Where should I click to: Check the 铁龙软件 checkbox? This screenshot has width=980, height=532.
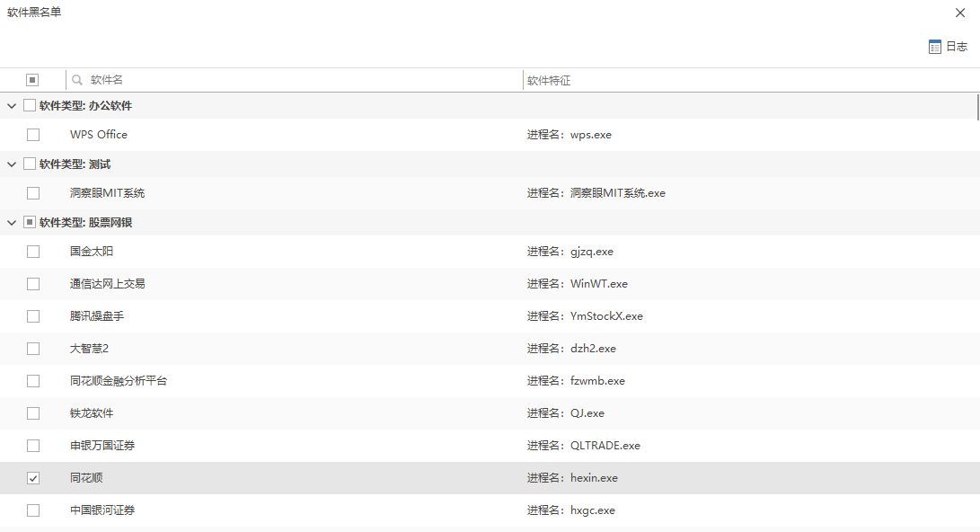(x=33, y=413)
